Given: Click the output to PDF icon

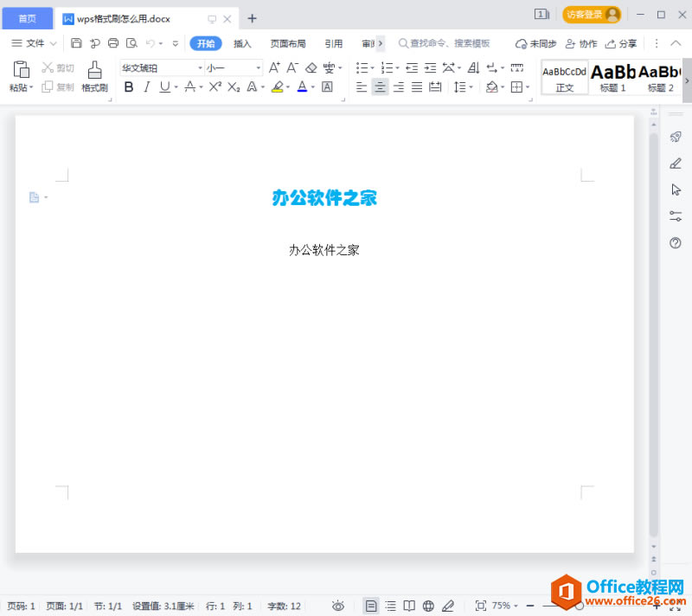Looking at the screenshot, I should [x=95, y=43].
